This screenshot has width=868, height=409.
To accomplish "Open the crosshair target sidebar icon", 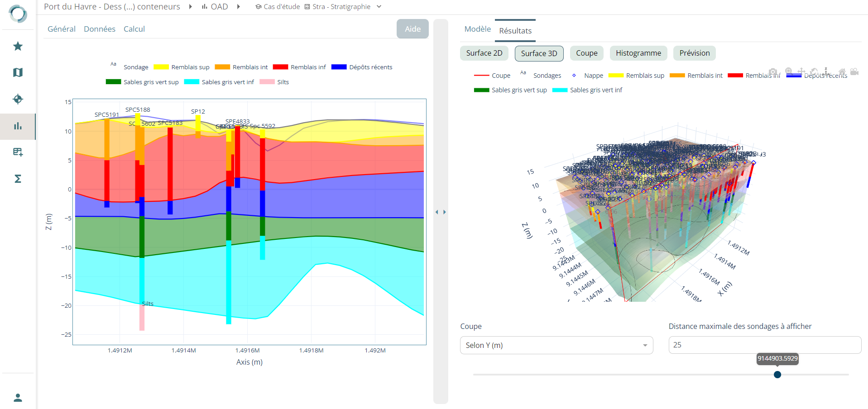I will click(x=18, y=99).
